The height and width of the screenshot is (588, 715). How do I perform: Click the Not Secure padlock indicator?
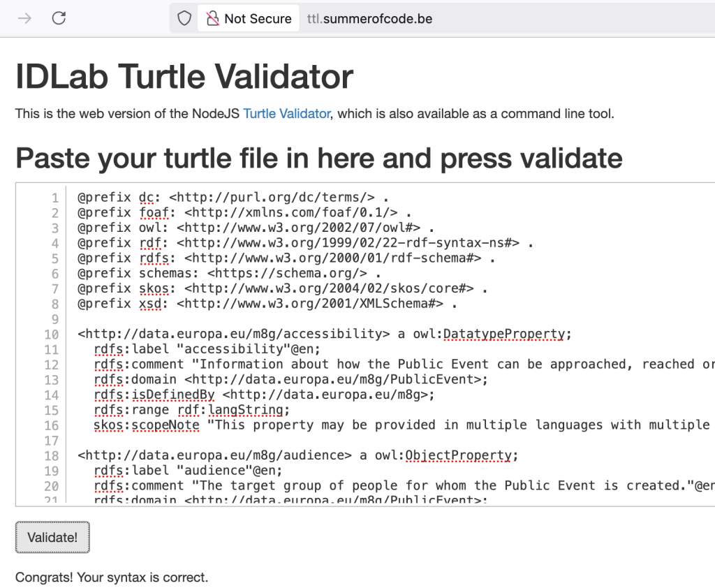coord(249,18)
